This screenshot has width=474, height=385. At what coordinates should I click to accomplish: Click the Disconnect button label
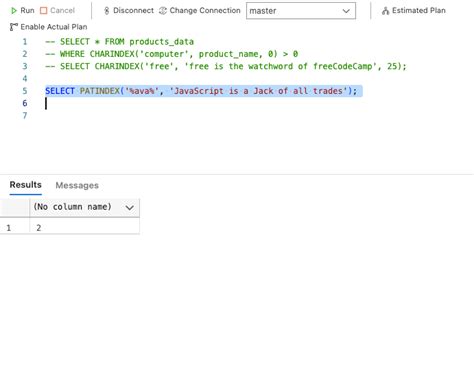pos(133,11)
